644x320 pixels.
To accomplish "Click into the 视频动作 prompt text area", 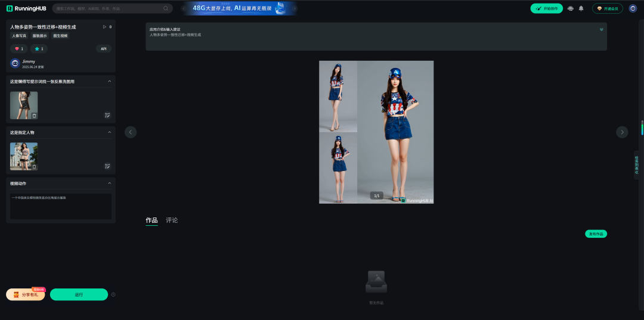I will (x=61, y=206).
